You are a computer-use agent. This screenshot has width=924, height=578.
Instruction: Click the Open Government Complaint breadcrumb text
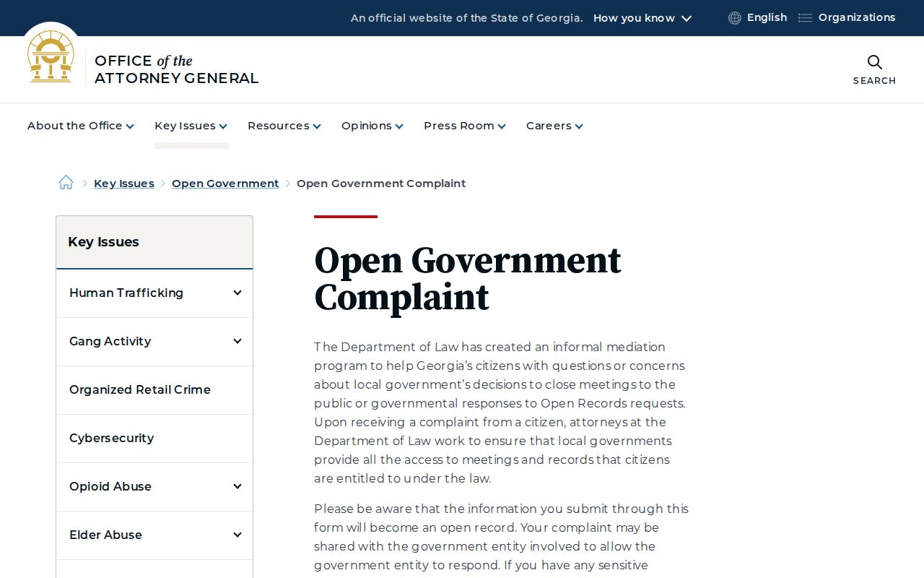[x=381, y=184]
